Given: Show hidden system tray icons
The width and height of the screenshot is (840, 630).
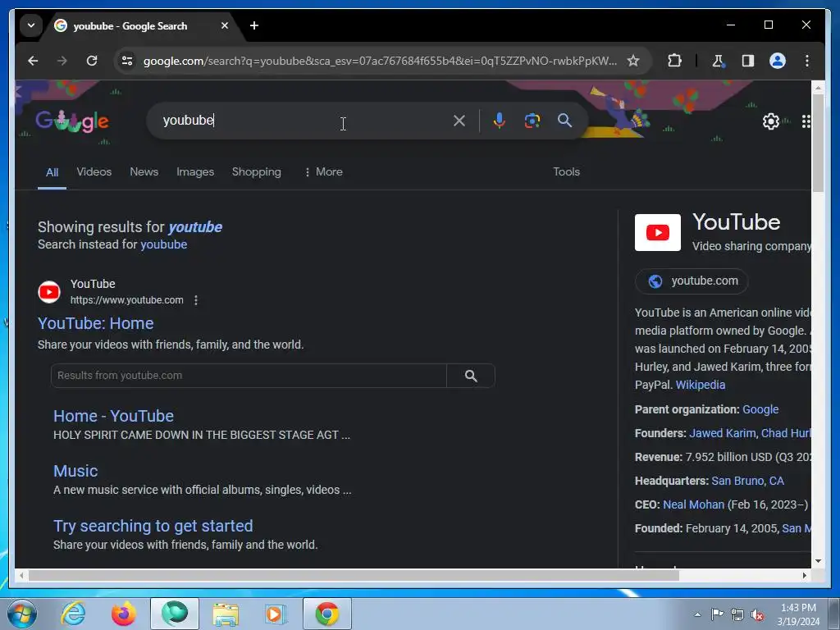Looking at the screenshot, I should pyautogui.click(x=697, y=615).
